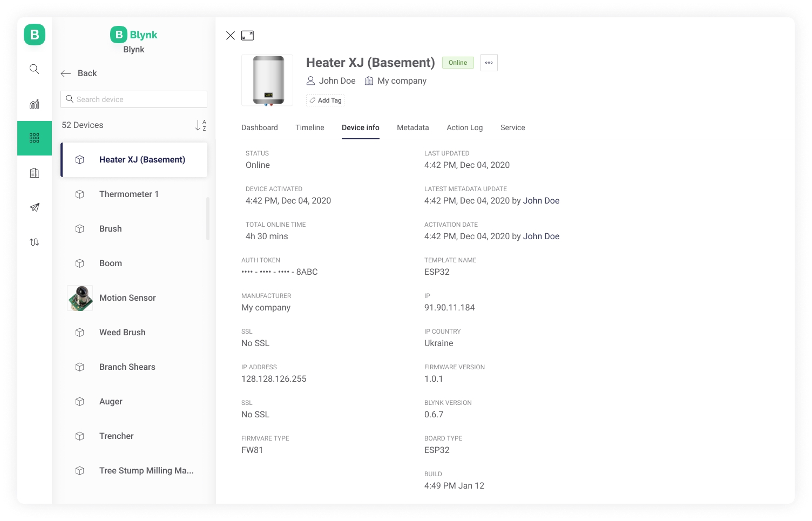Click the Search device input field
The image size is (812, 521).
click(x=134, y=99)
